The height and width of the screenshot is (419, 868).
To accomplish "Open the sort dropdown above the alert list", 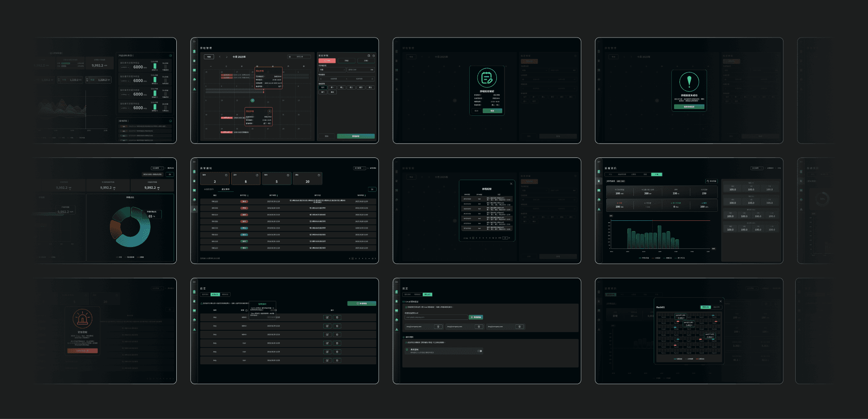I will pyautogui.click(x=359, y=168).
